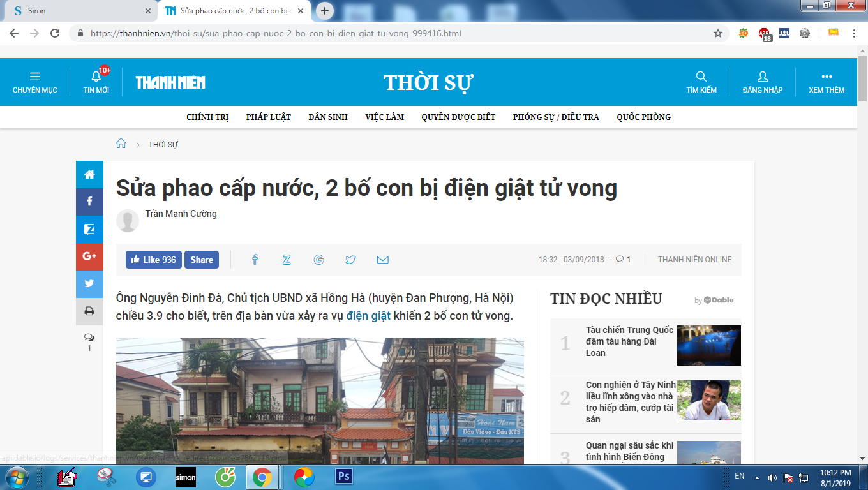Go to the home breadcrumb icon
Screen dimensions: 868x490
pos(121,144)
